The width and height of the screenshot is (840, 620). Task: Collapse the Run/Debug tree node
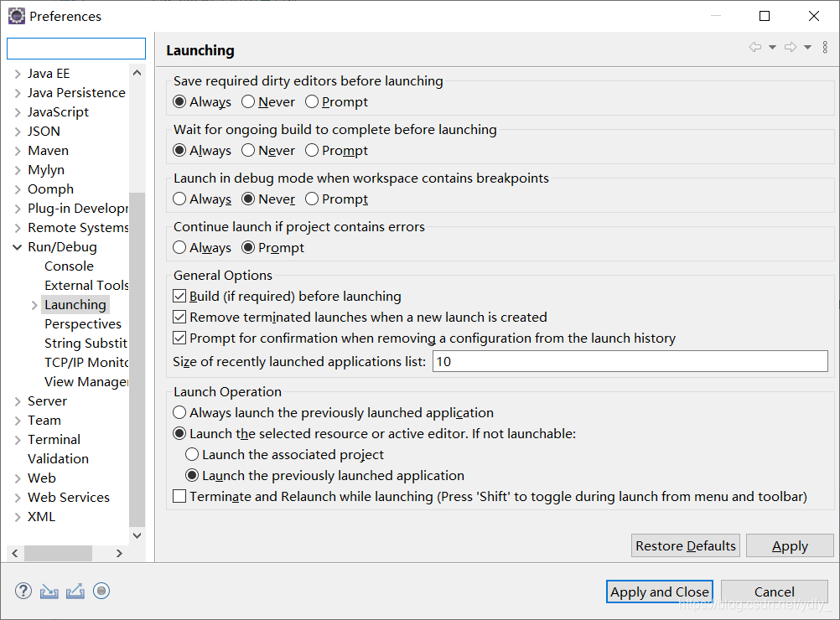[18, 247]
